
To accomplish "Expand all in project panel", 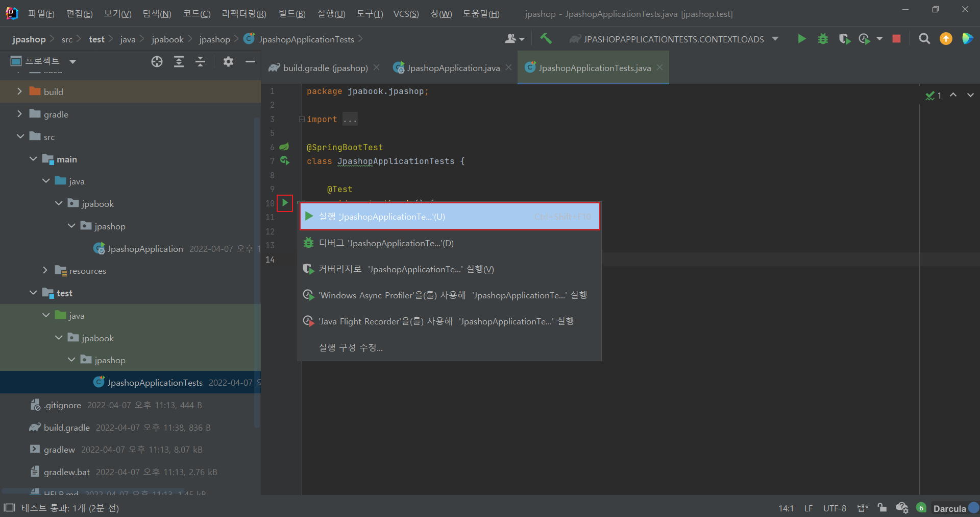I will pos(179,62).
